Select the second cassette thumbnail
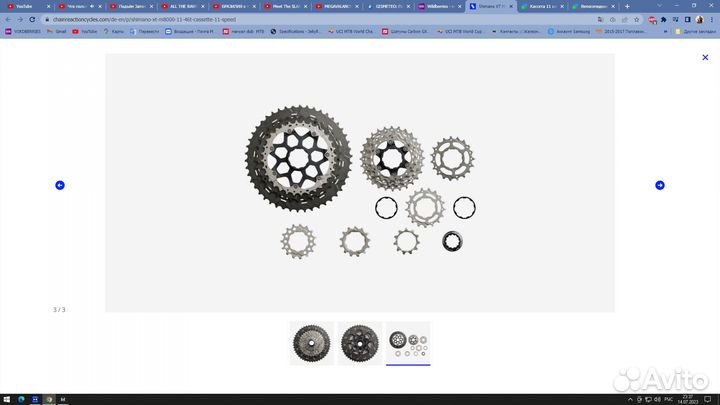Viewport: 720px width, 405px height. tap(360, 343)
